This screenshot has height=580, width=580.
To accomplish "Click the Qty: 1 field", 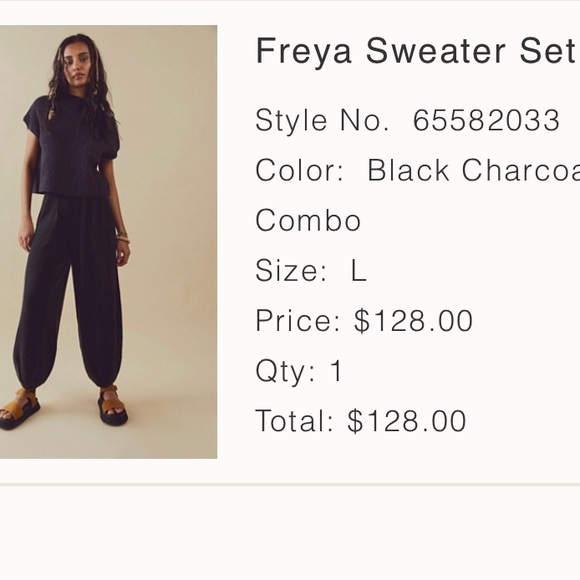I will click(299, 371).
